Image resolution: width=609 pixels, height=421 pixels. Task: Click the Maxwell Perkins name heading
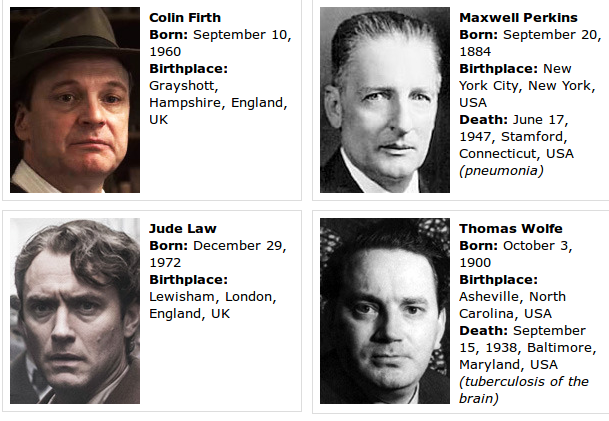pos(518,18)
